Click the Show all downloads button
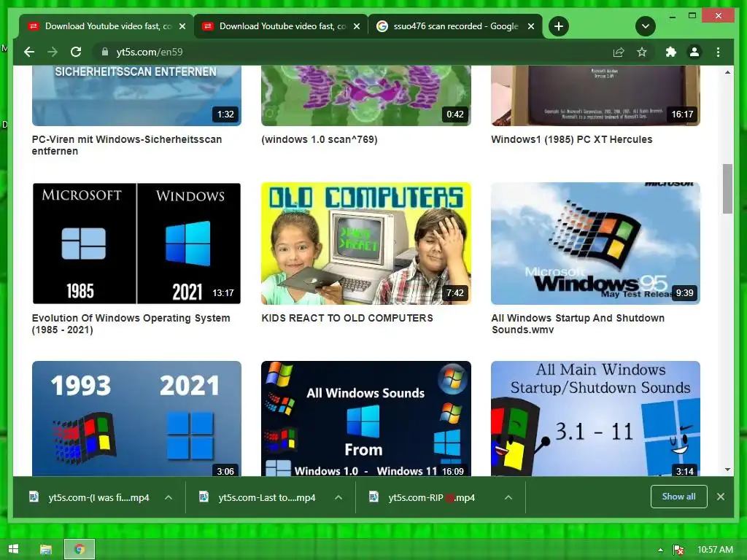The height and width of the screenshot is (560, 747). click(x=679, y=497)
